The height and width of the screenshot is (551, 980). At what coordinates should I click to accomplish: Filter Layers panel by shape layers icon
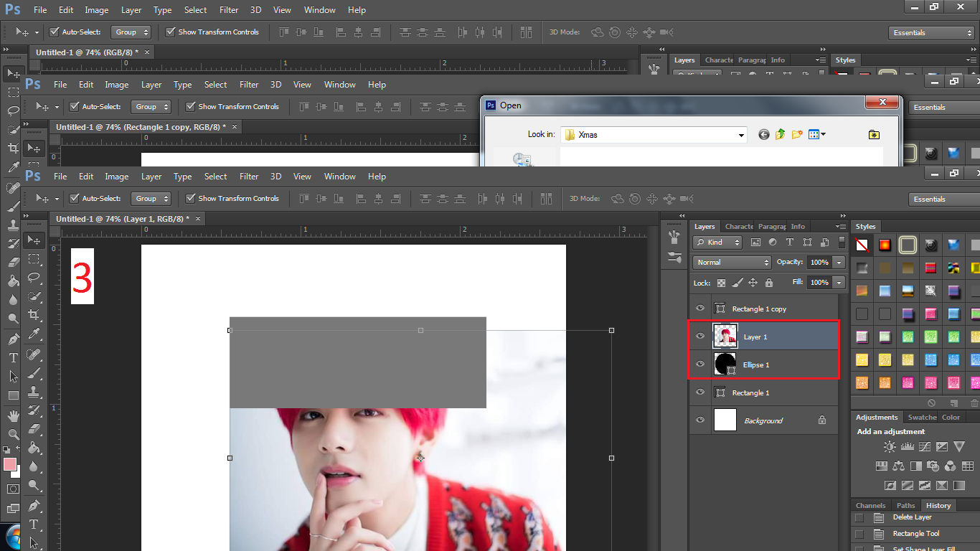click(808, 242)
